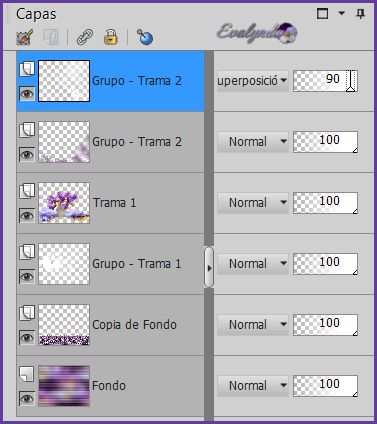Click the blue layer effects globe icon
The height and width of the screenshot is (424, 377).
(145, 37)
